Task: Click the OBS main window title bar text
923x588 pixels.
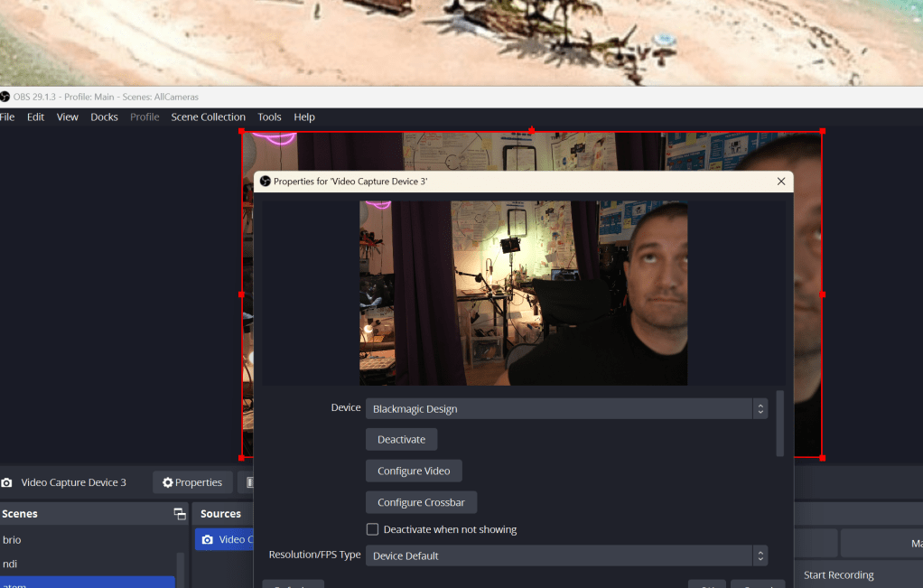Action: click(106, 98)
